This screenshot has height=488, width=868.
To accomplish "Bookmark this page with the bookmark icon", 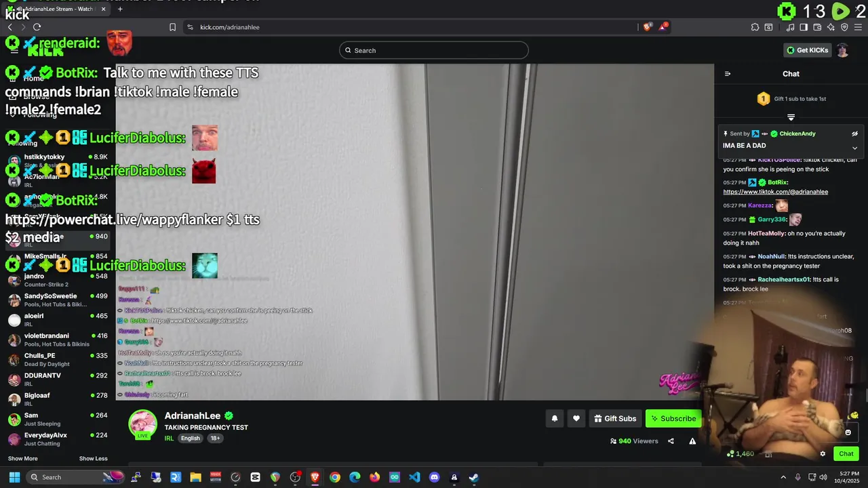I will [x=172, y=27].
